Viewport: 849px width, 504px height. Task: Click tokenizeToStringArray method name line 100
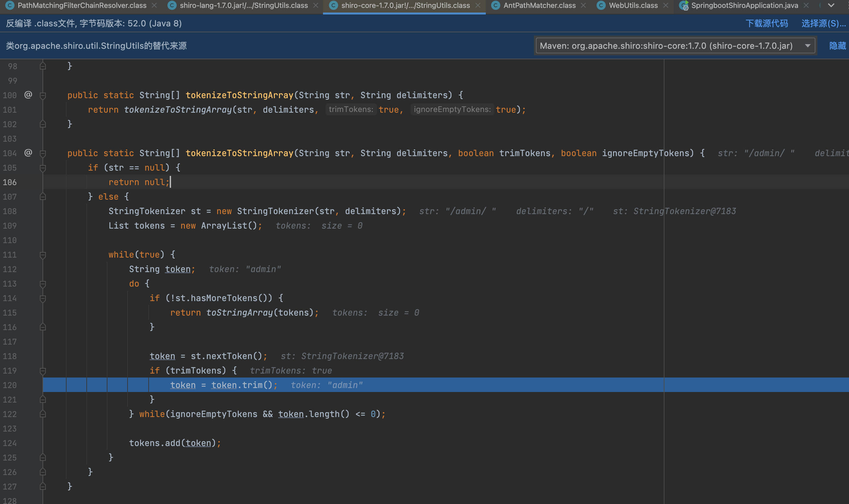[240, 95]
